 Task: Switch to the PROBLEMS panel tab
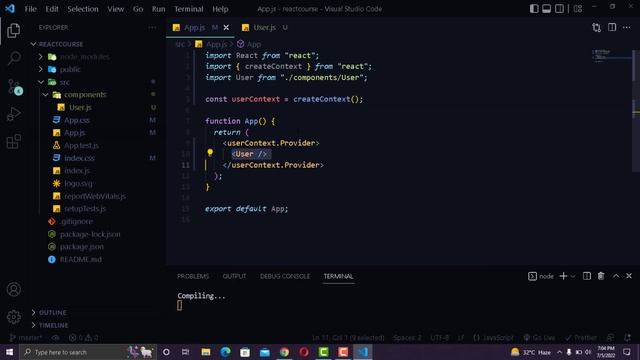(x=193, y=276)
